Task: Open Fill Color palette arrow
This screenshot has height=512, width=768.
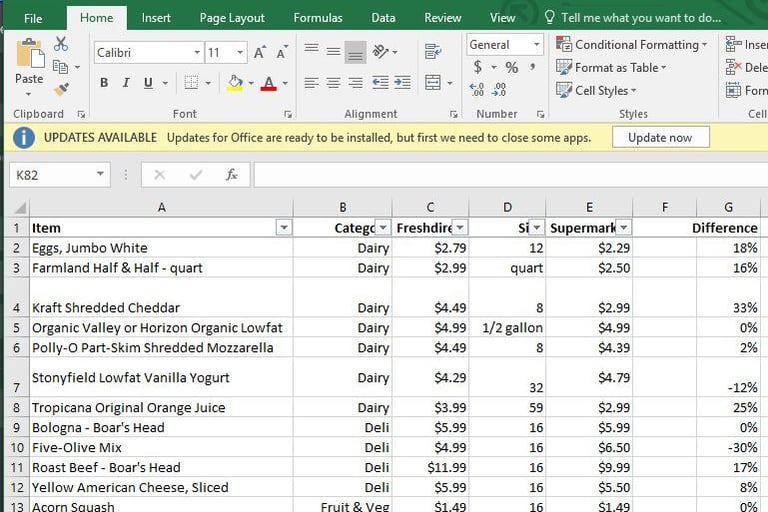Action: coord(251,83)
